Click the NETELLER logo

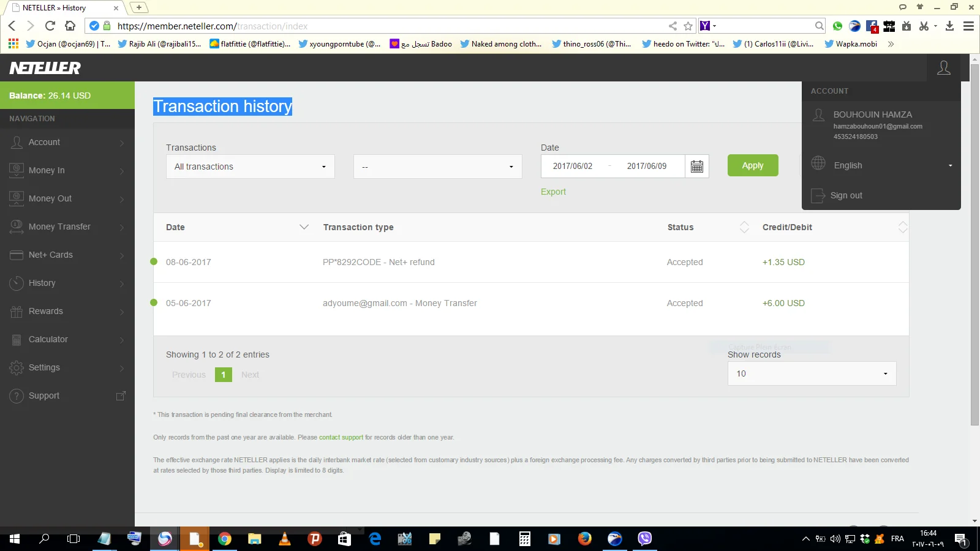[x=45, y=68]
